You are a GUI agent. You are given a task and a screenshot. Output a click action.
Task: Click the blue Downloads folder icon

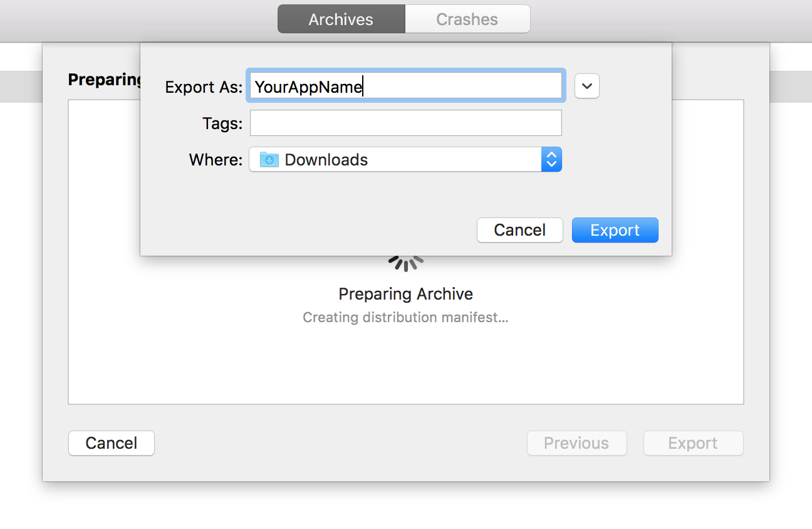[269, 159]
